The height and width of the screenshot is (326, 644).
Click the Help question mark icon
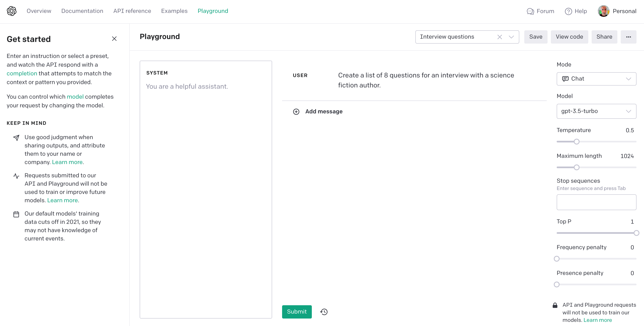[568, 11]
